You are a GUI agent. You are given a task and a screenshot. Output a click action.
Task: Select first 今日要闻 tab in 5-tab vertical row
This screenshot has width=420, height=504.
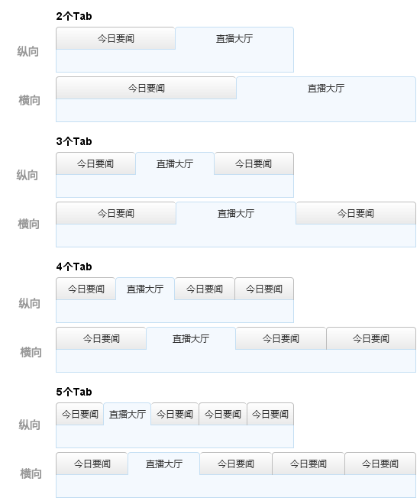79,414
